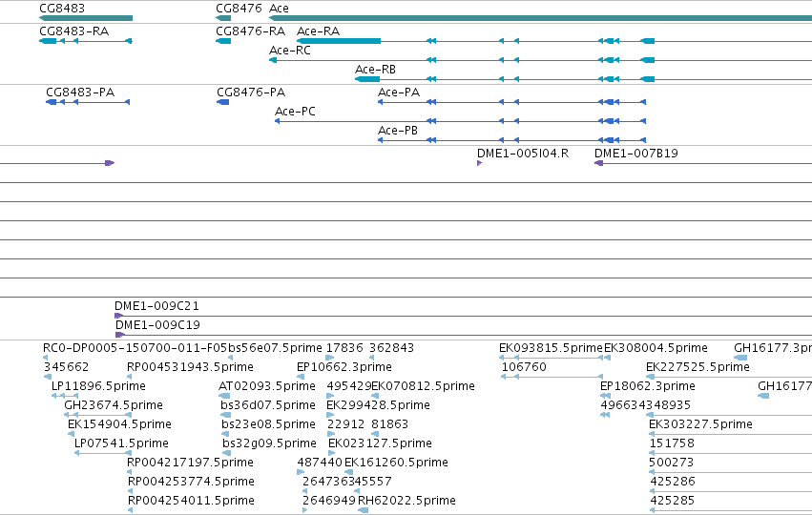Select the Ace-PA protein label
The image size is (812, 515).
tap(399, 93)
